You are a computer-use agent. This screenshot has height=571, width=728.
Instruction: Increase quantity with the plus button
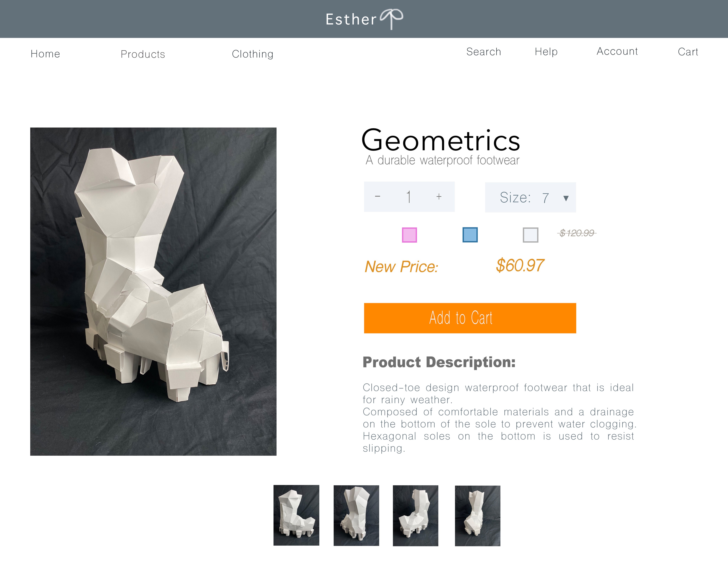pyautogui.click(x=439, y=197)
